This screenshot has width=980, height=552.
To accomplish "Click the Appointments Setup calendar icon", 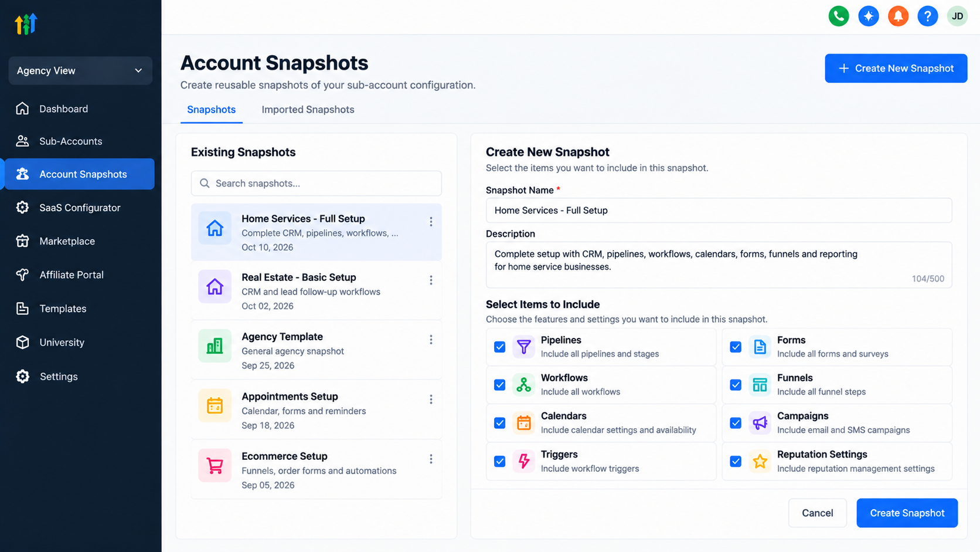I will coord(215,405).
